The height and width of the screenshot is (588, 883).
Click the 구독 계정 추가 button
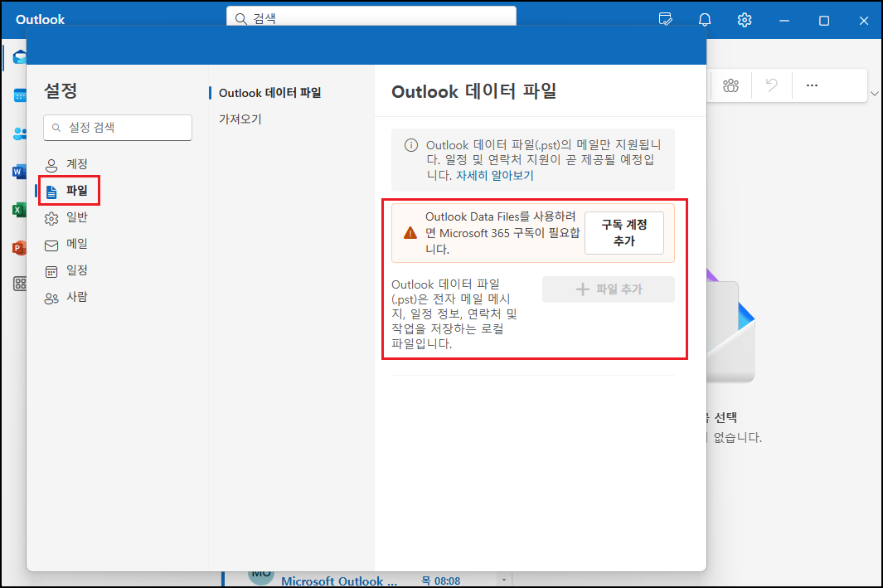tap(624, 232)
